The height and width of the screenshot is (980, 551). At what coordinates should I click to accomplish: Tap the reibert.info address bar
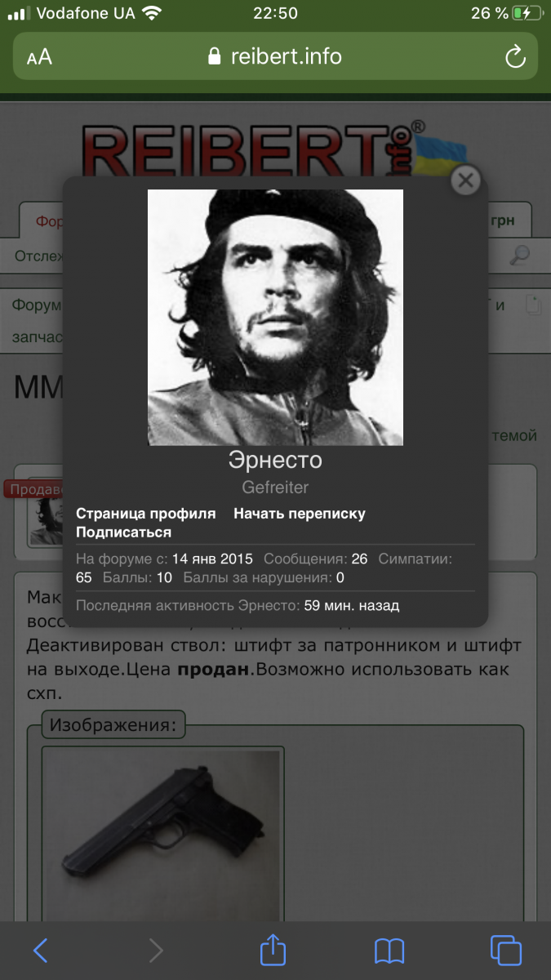pyautogui.click(x=275, y=56)
